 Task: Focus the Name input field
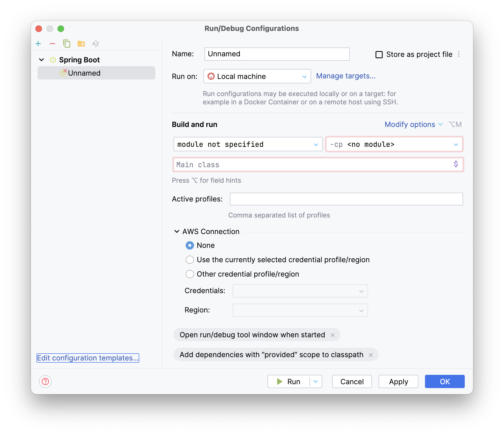(x=277, y=54)
